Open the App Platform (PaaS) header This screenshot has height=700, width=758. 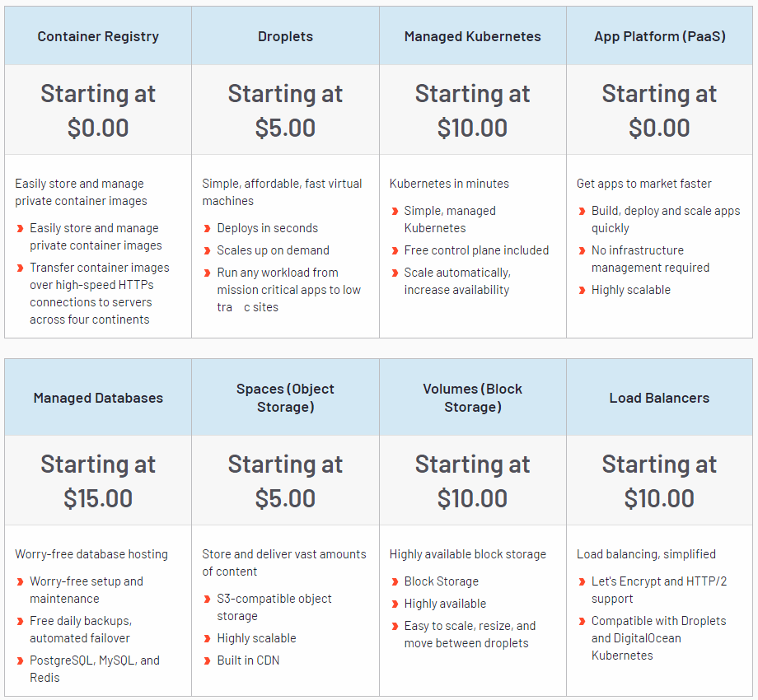[659, 36]
